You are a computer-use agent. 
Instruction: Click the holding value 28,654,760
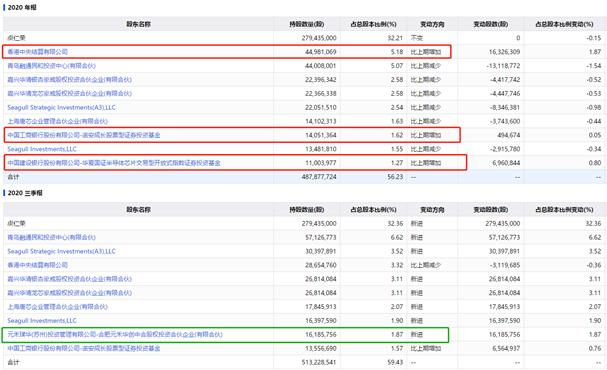point(321,265)
